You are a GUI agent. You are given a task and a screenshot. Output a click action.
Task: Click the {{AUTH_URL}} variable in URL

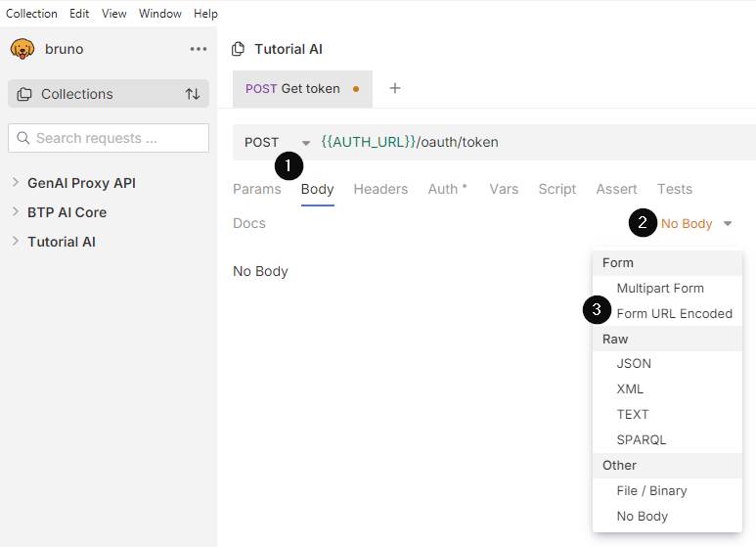(x=369, y=142)
